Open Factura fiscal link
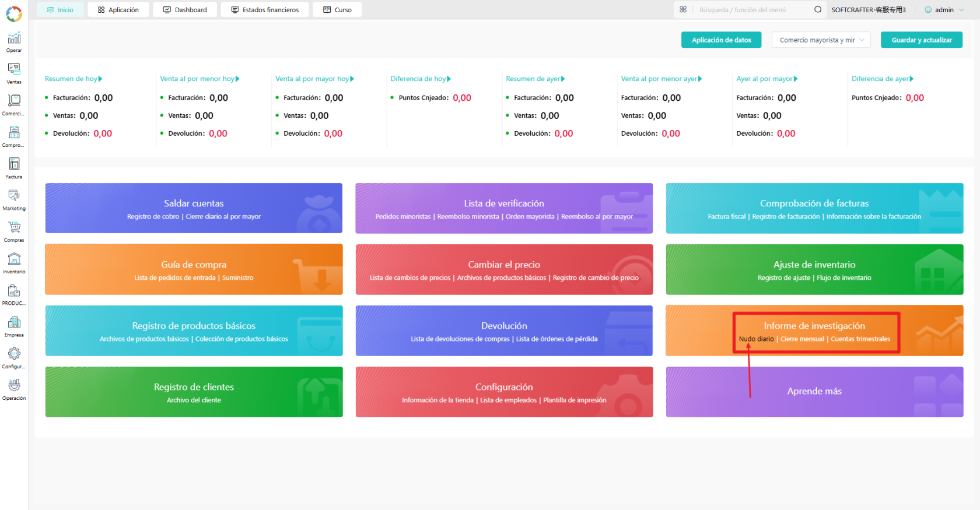 727,216
